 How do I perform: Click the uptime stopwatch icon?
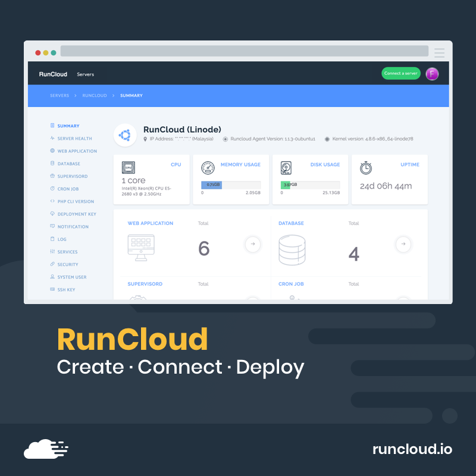point(366,167)
